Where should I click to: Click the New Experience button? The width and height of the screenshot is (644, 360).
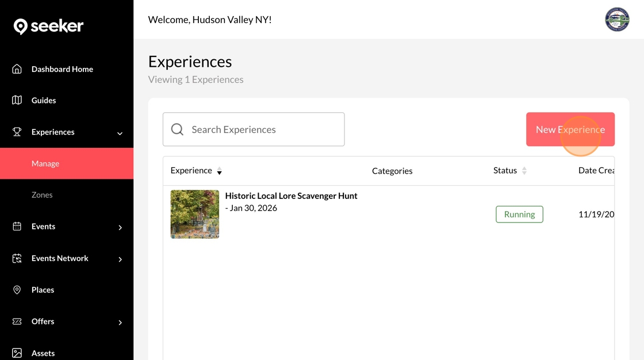570,129
